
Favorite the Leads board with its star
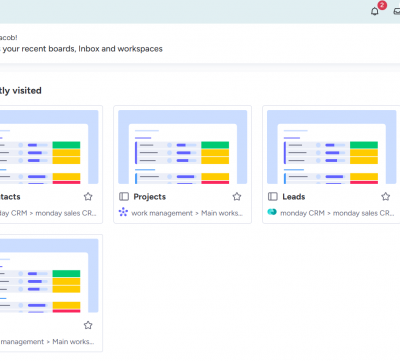pyautogui.click(x=386, y=197)
